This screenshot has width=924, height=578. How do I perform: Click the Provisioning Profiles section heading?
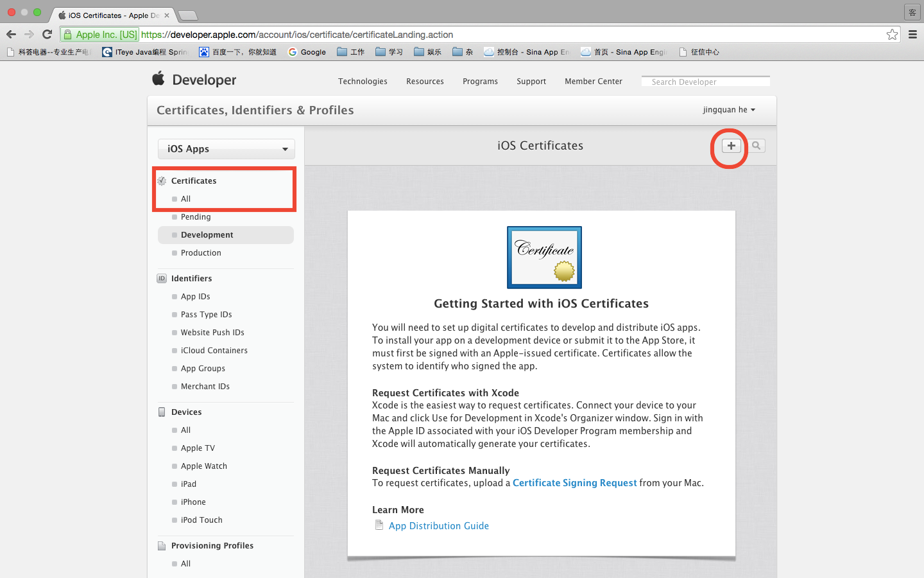tap(212, 546)
